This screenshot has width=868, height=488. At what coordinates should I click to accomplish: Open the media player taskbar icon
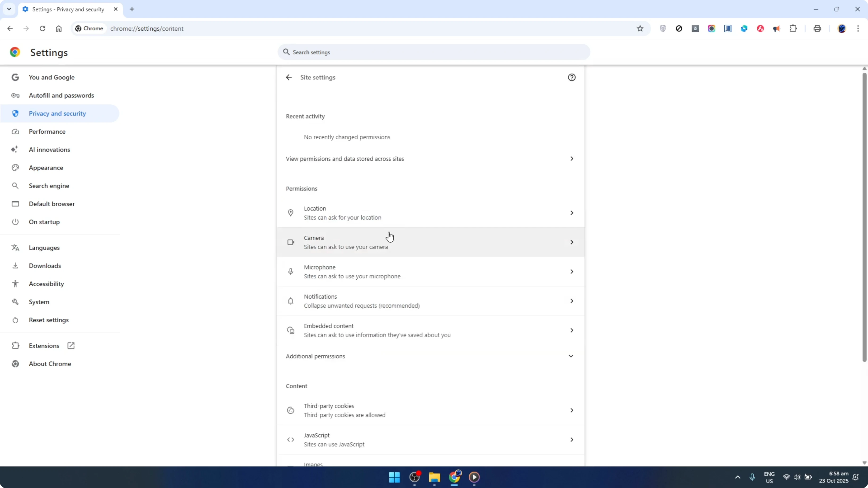pyautogui.click(x=474, y=477)
